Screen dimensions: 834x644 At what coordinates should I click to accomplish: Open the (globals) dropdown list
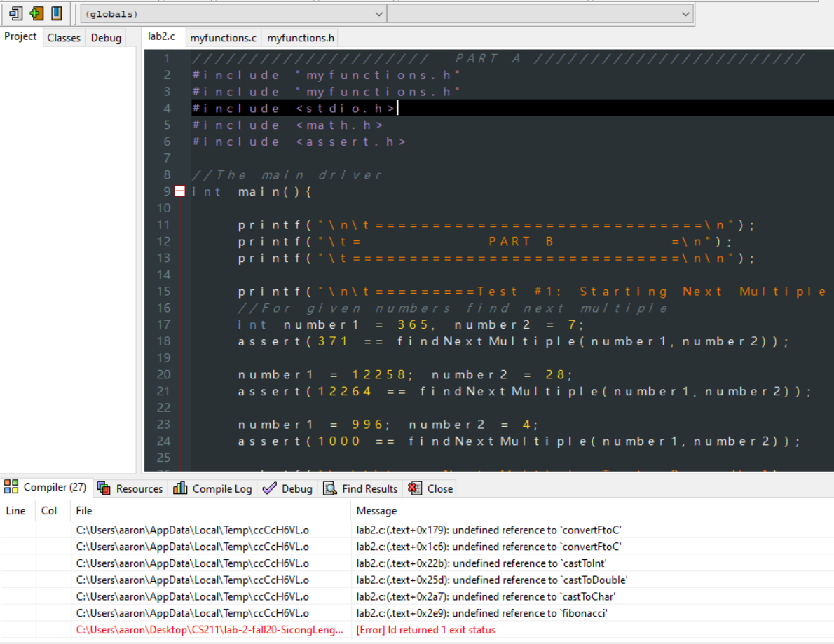[x=379, y=13]
